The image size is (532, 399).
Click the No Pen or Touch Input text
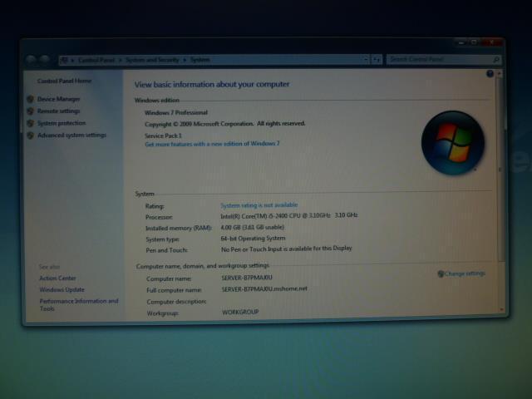(287, 249)
